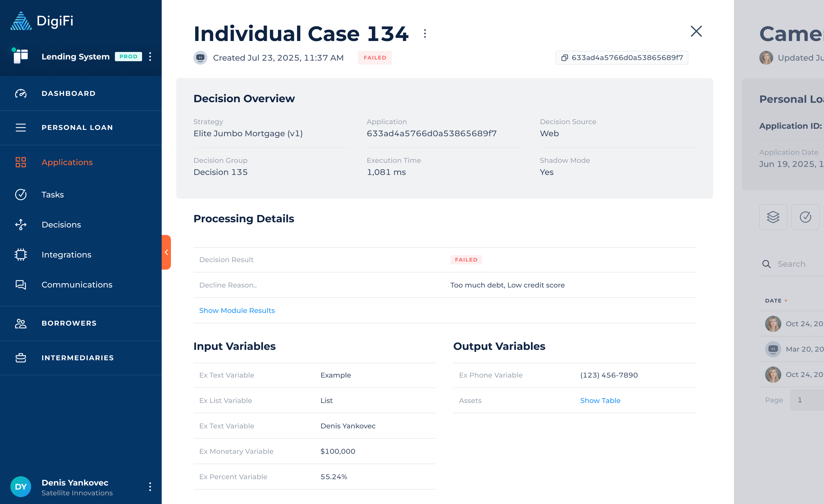The image size is (824, 504).
Task: Close the Individual Case 134 panel
Action: (696, 31)
